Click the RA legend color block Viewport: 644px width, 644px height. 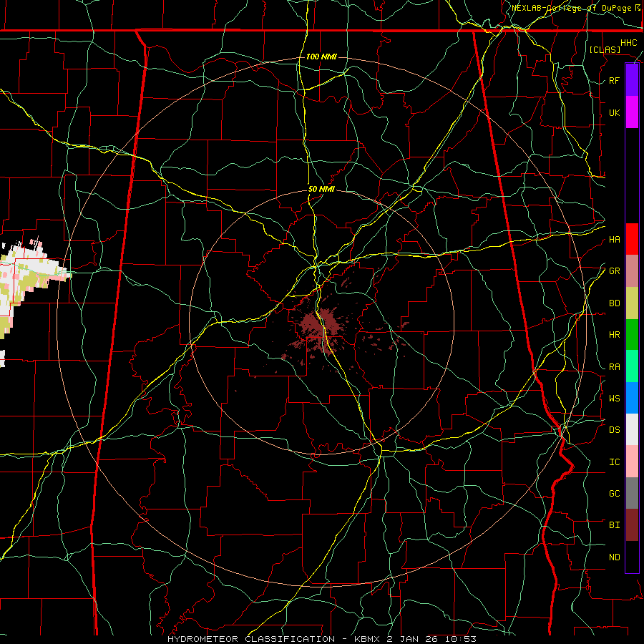point(632,366)
